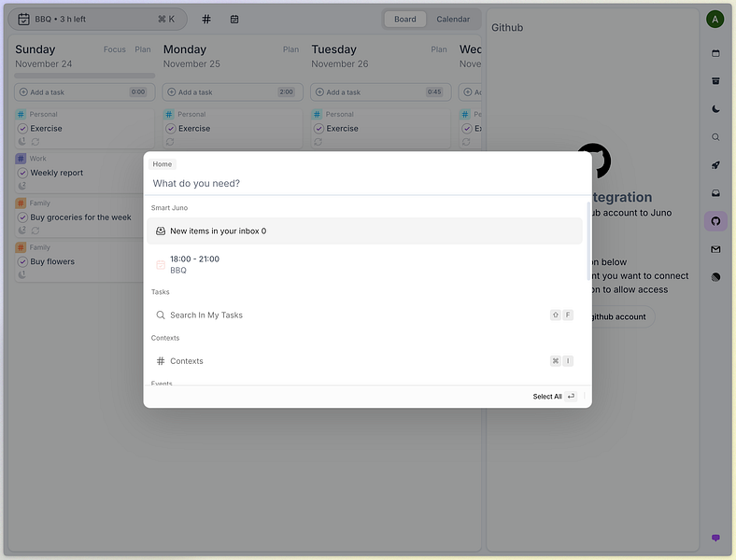Click the search magnifier in right sidebar
The image size is (736, 560).
tap(715, 137)
